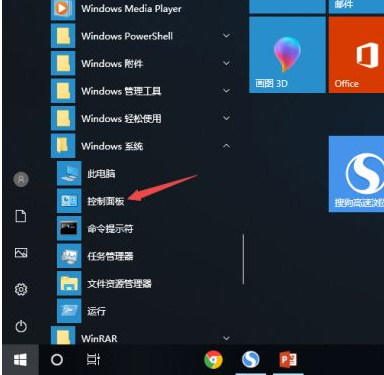Open Windows Media Player icon
The width and height of the screenshot is (384, 375).
click(63, 9)
